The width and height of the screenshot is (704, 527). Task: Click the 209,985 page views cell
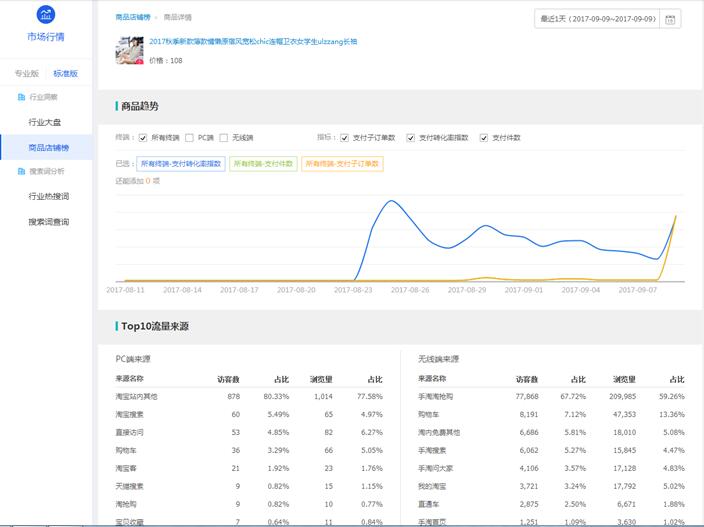623,396
